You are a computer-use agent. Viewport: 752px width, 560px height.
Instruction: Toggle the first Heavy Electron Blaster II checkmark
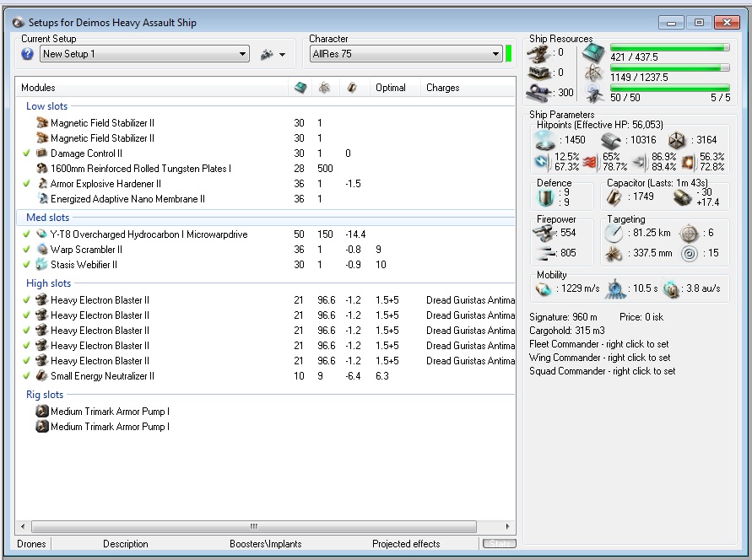[26, 300]
